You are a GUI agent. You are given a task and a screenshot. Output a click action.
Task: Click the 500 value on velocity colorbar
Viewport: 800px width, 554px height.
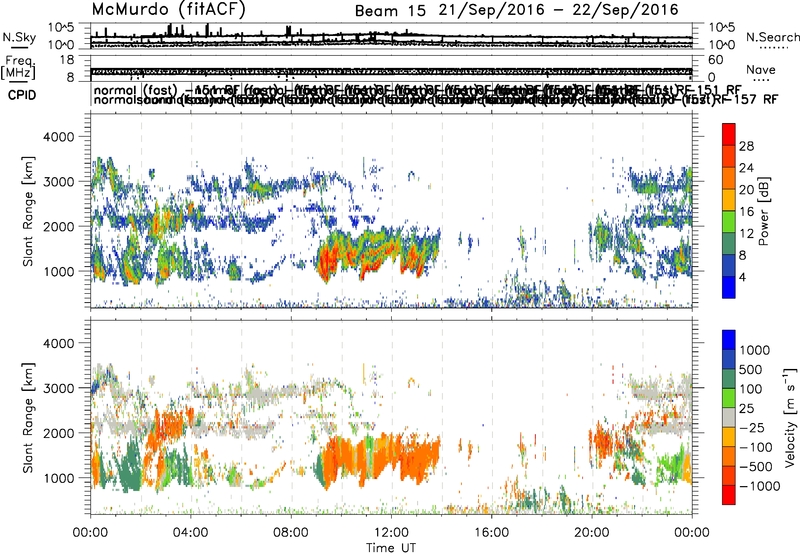coord(751,370)
